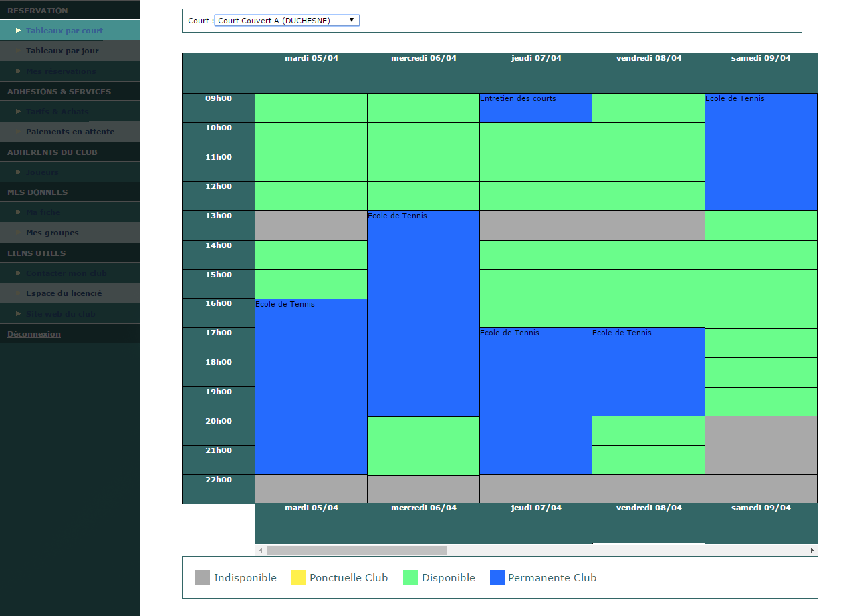Click arrow icon next to Mes réservations

(19, 71)
